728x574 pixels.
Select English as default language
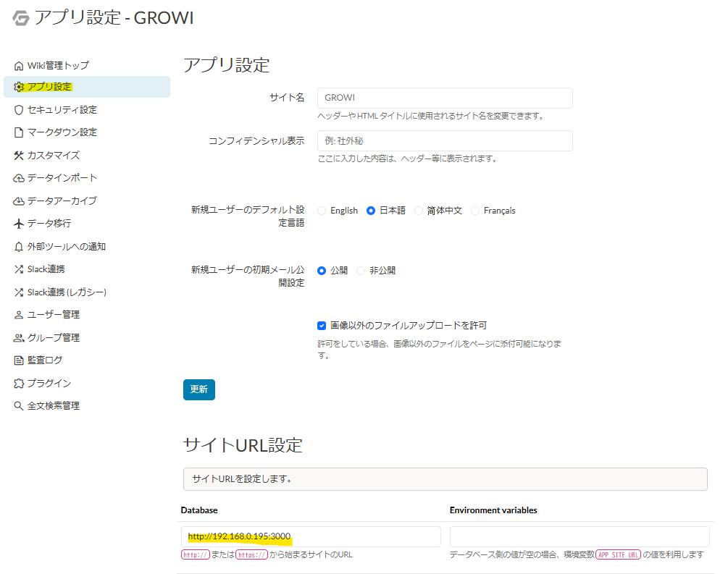click(322, 211)
